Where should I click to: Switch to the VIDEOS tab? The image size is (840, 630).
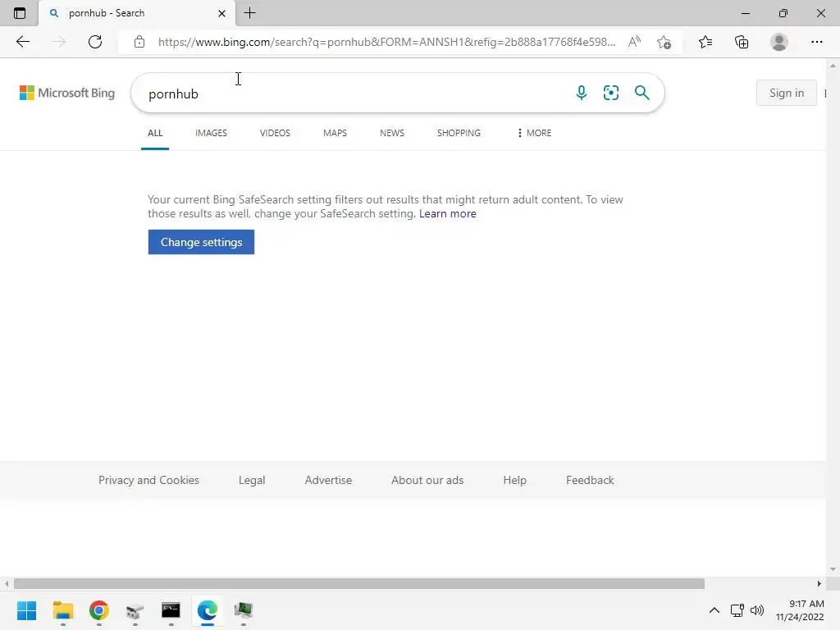pos(275,133)
